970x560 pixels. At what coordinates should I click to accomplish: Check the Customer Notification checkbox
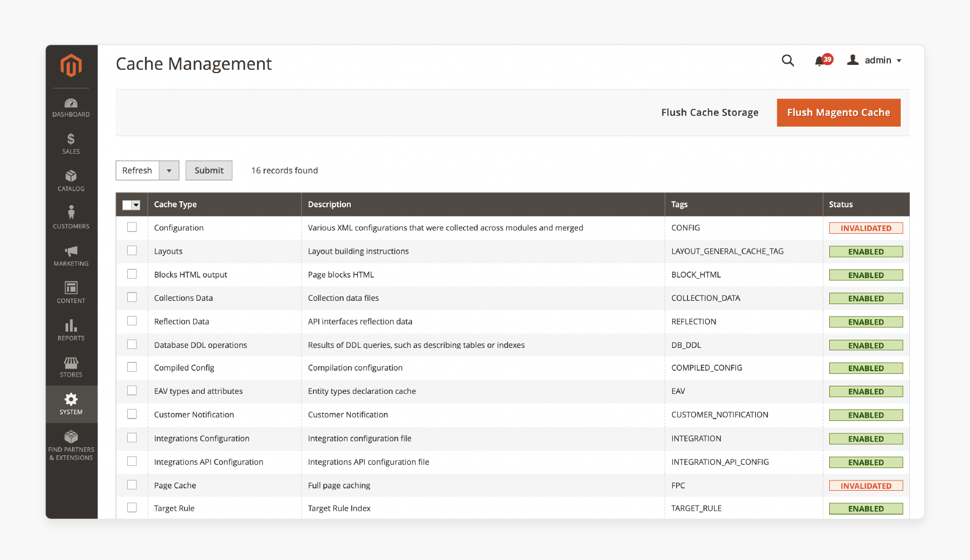click(x=132, y=414)
